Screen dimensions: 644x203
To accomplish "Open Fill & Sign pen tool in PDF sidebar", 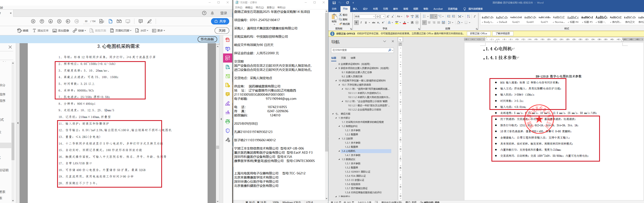I will [227, 103].
